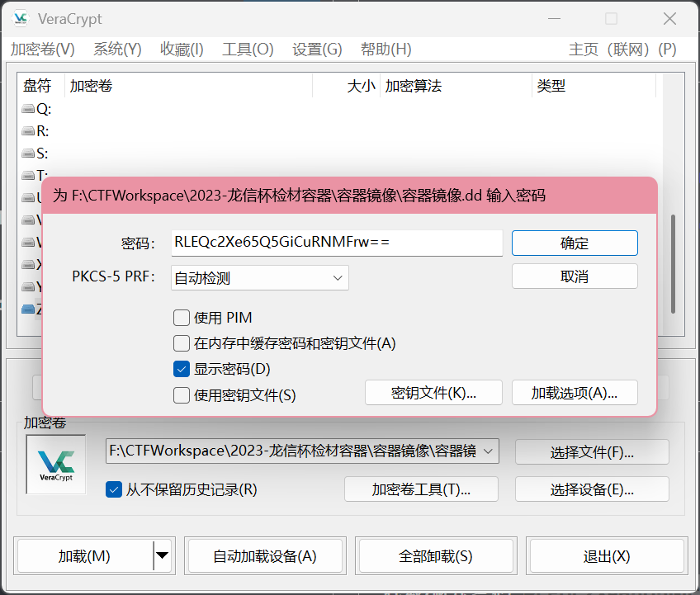This screenshot has width=700, height=595.
Task: Click the VeraCrypt logo image beside volume path
Action: click(56, 465)
